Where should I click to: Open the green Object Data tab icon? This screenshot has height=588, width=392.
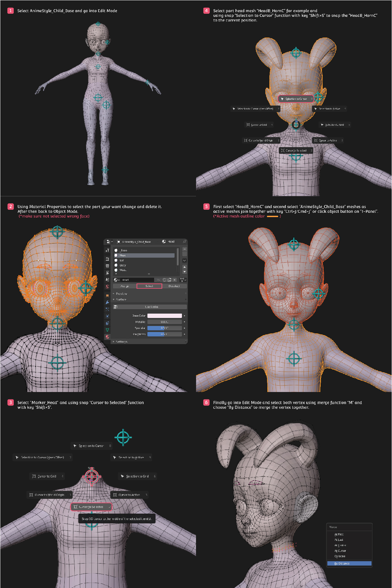coord(107,330)
